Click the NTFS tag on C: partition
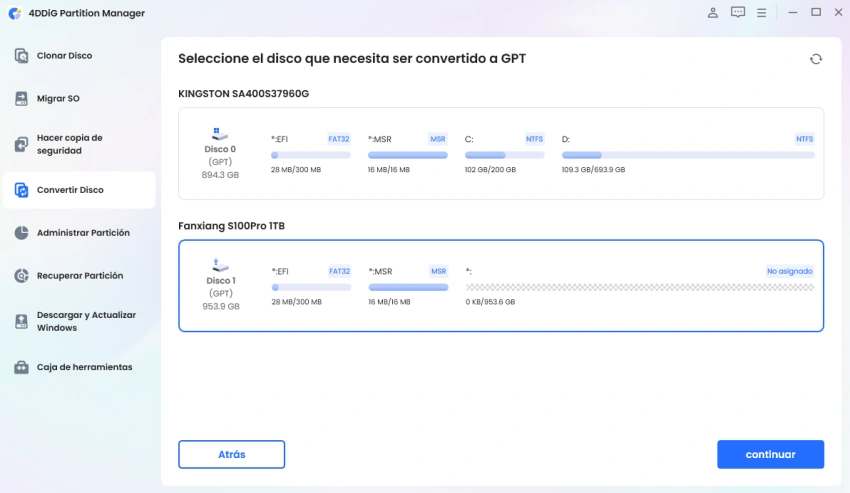Image resolution: width=850 pixels, height=493 pixels. [534, 139]
